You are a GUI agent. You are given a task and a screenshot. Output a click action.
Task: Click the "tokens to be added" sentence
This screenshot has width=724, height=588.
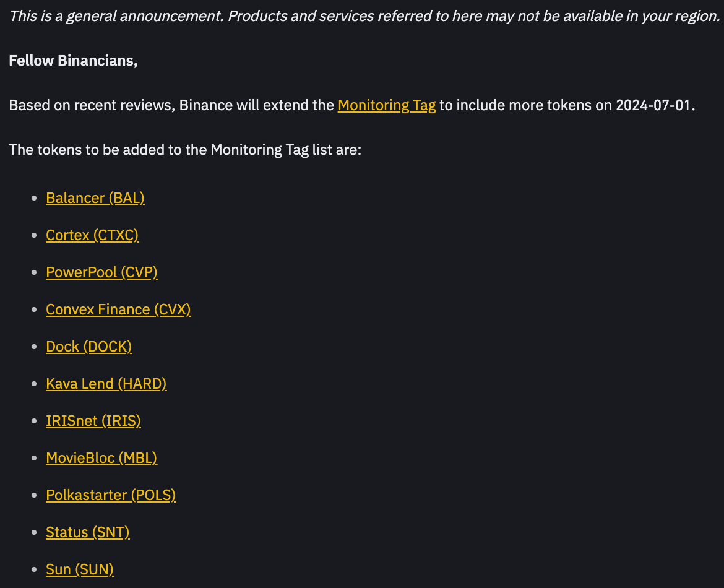coord(184,150)
